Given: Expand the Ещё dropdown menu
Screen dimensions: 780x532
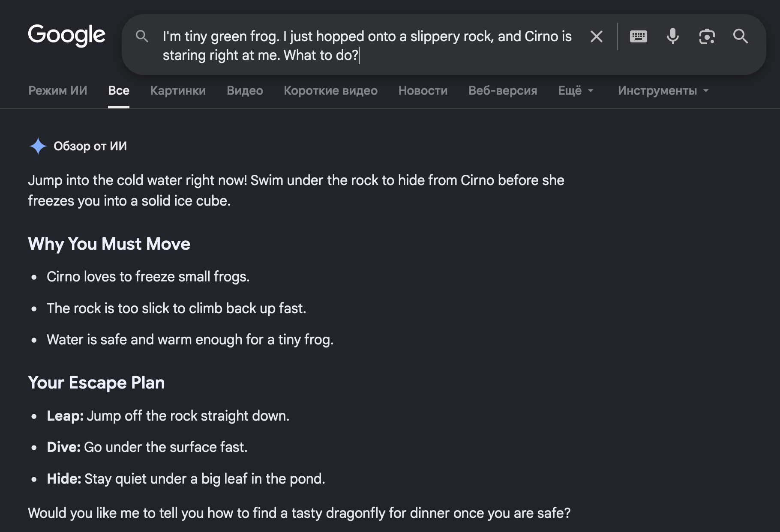Looking at the screenshot, I should pyautogui.click(x=576, y=91).
